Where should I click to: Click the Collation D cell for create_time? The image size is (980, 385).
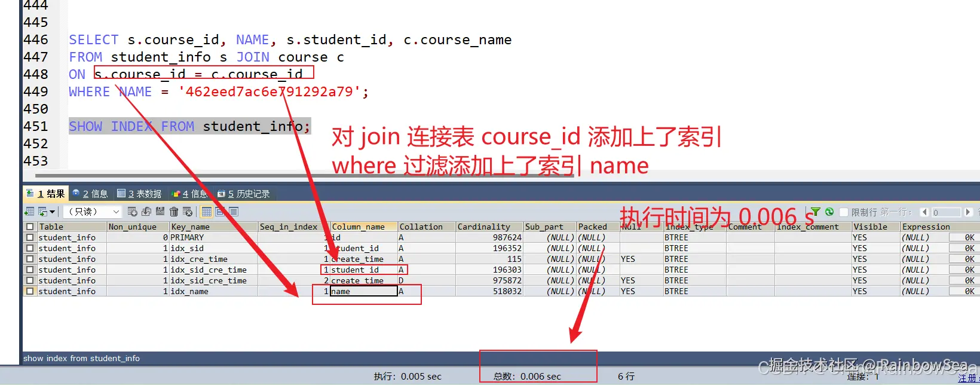427,280
